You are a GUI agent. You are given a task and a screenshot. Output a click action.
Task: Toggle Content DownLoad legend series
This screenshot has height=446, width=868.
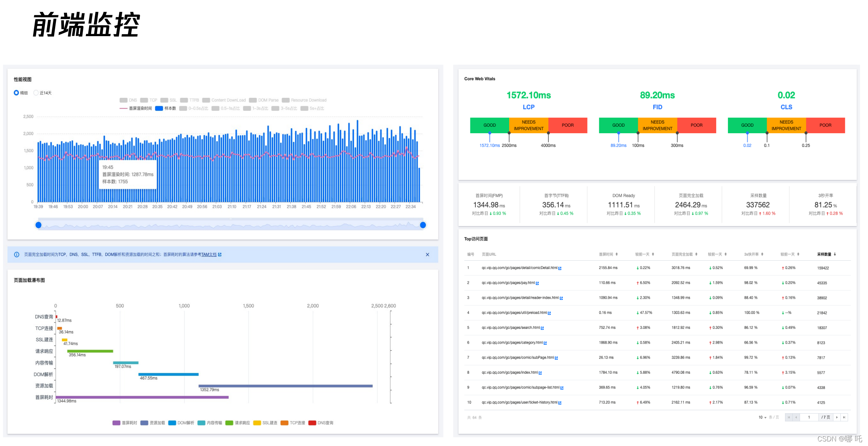[x=224, y=100]
